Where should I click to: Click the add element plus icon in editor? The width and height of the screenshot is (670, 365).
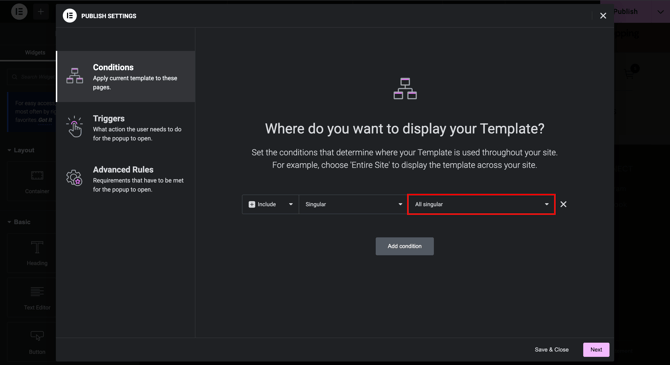41,12
